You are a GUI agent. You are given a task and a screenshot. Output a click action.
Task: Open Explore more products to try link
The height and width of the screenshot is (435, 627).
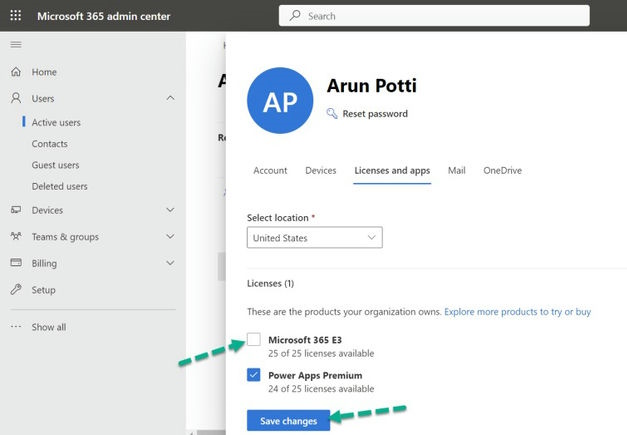[517, 312]
